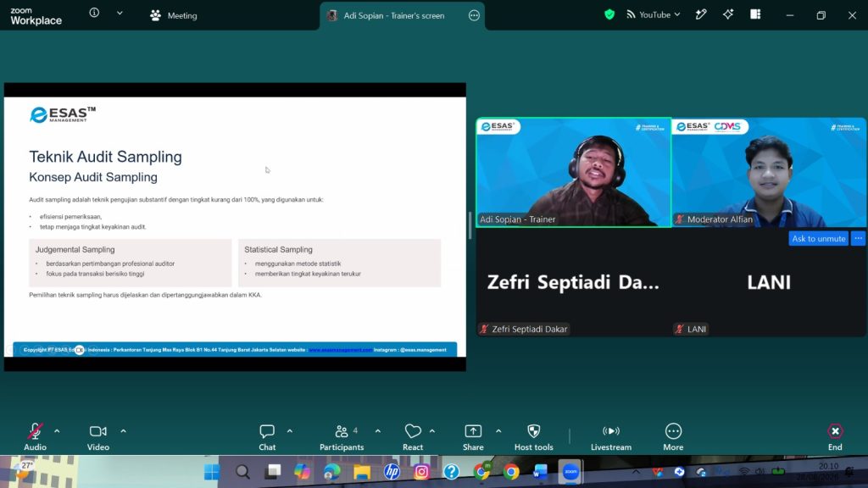The image size is (868, 488).
Task: Click Ask to unmute button
Action: tap(818, 238)
